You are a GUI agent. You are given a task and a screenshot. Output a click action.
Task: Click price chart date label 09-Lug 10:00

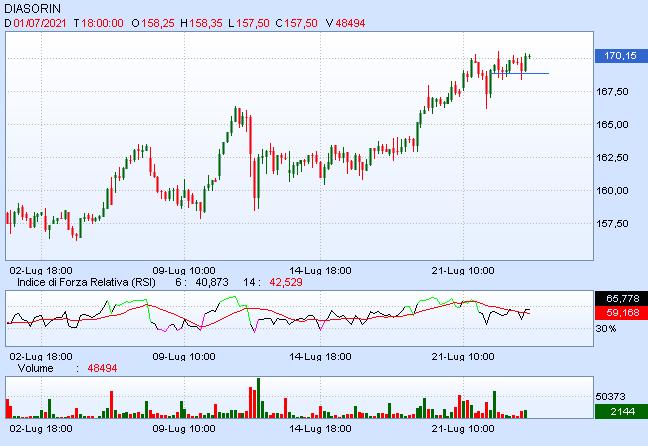184,271
